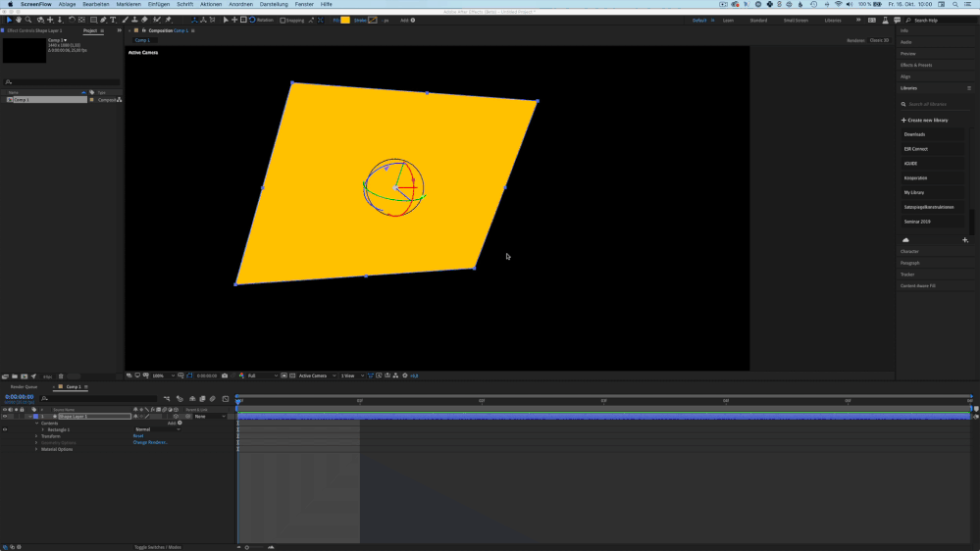This screenshot has width=980, height=551.
Task: Click the trash delete icon in Project panel
Action: coord(61,376)
